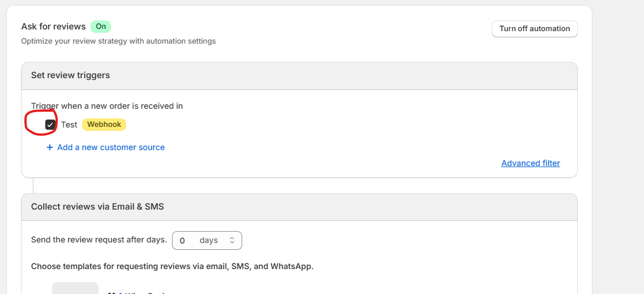Click the Ask for reviews heading
Screen dimensions: 644x294
click(x=53, y=27)
